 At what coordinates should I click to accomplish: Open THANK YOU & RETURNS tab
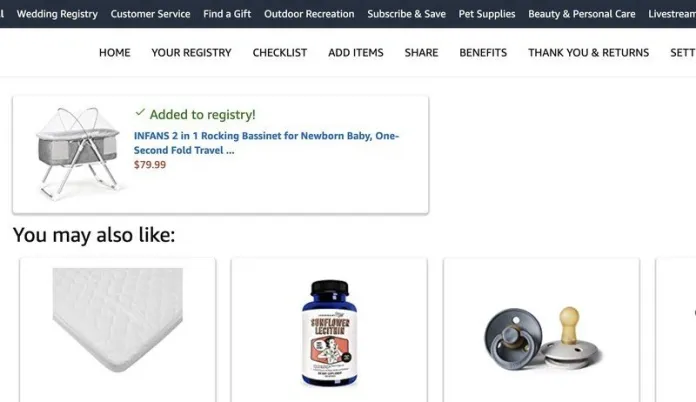[588, 52]
